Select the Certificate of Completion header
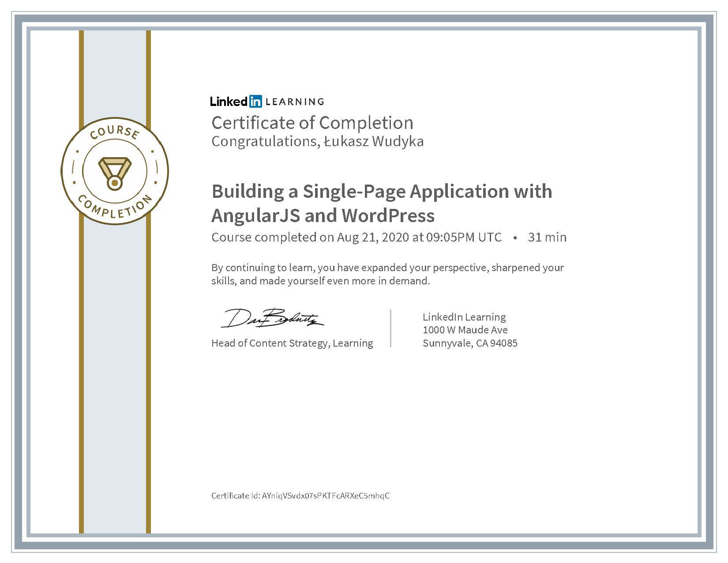The width and height of the screenshot is (728, 563). point(313,123)
